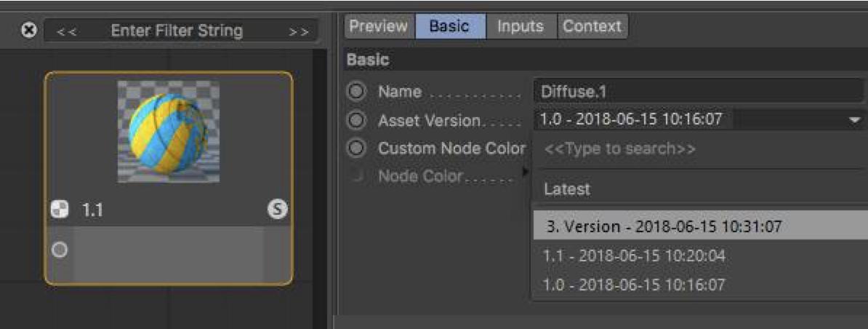Click the left arrows beside filter field
The height and width of the screenshot is (329, 868).
(x=67, y=31)
